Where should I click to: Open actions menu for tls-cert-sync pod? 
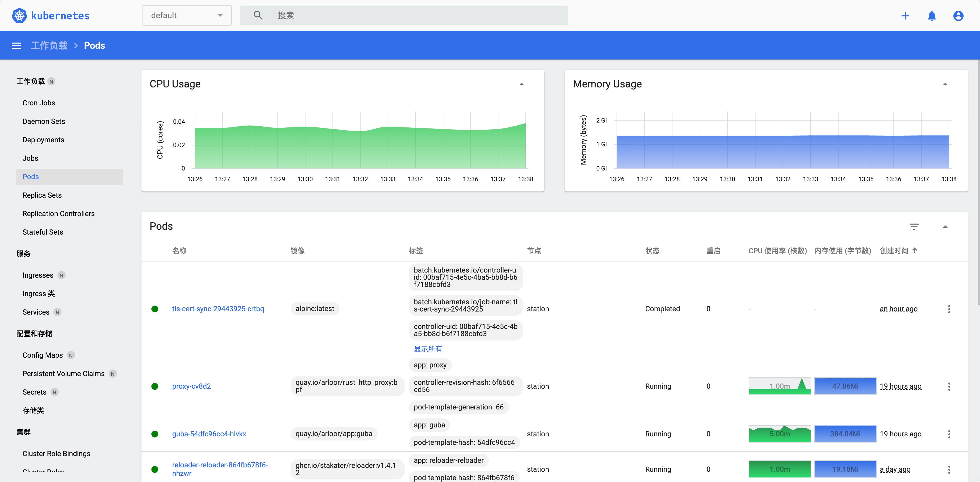click(x=949, y=309)
